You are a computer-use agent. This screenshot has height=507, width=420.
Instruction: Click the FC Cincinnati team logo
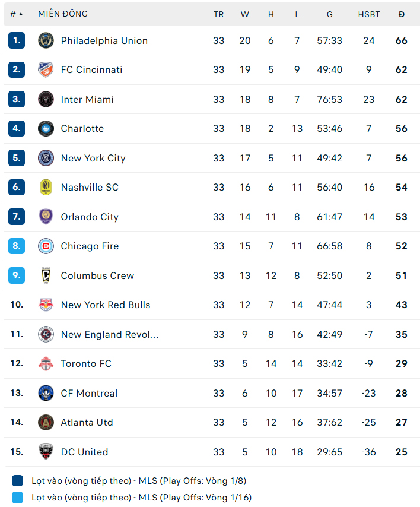click(46, 69)
